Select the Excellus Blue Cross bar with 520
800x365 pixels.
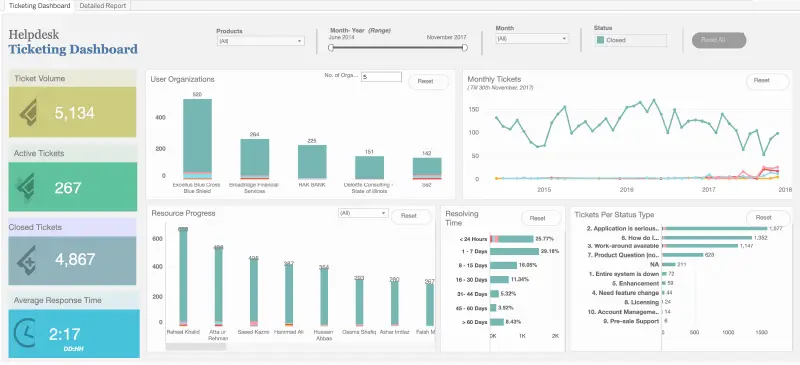pos(197,139)
